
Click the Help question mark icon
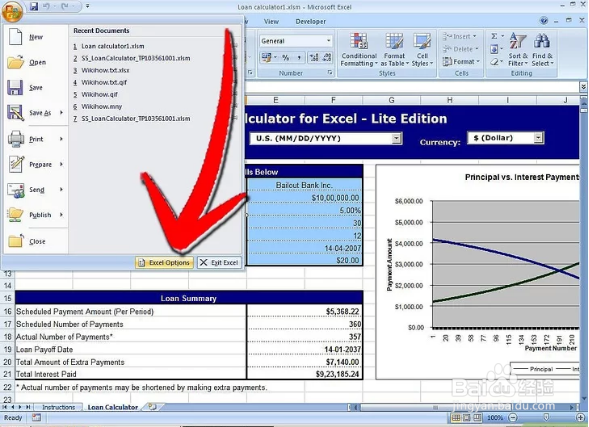(544, 21)
